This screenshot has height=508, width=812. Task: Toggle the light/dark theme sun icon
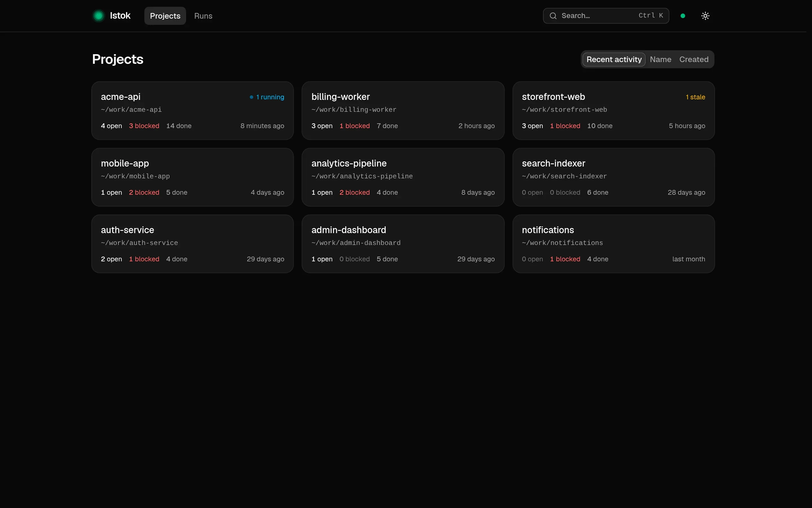coord(705,16)
